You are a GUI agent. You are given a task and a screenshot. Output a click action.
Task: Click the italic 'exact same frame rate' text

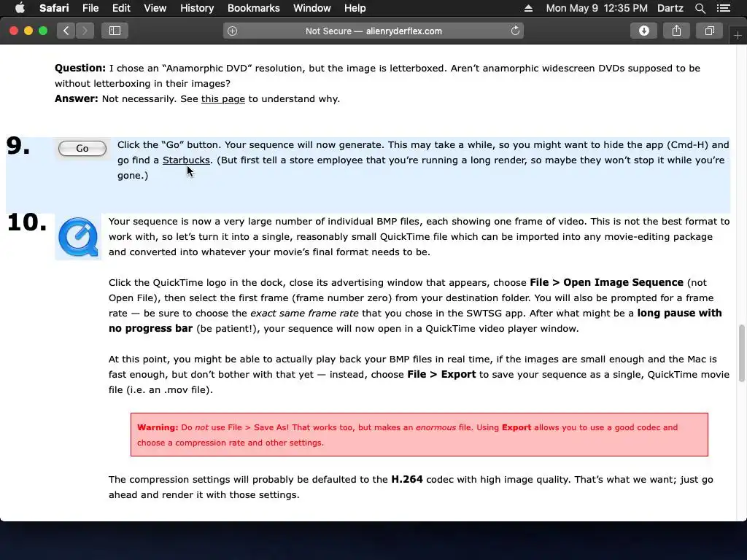[x=304, y=314]
